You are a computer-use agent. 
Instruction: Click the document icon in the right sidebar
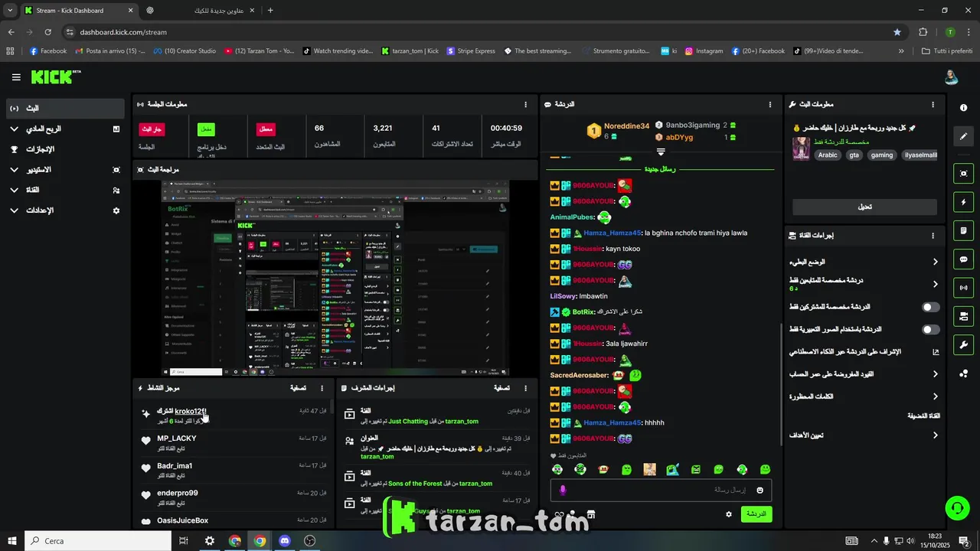tap(963, 230)
